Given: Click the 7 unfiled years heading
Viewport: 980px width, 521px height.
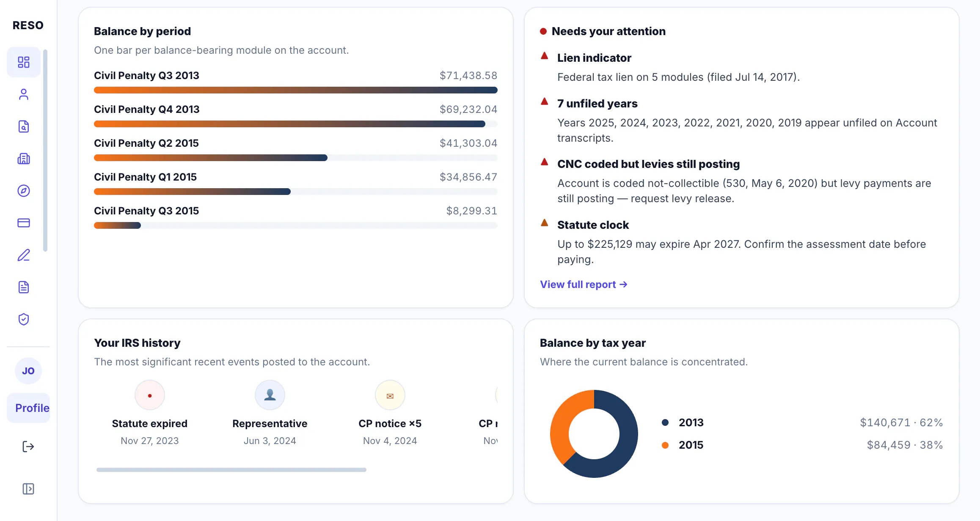Looking at the screenshot, I should coord(597,103).
